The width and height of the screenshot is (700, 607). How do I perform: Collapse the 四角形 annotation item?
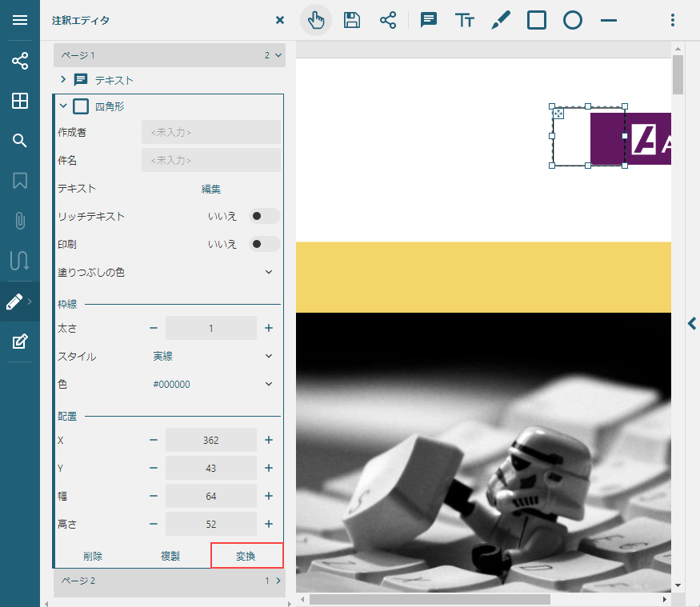(63, 106)
